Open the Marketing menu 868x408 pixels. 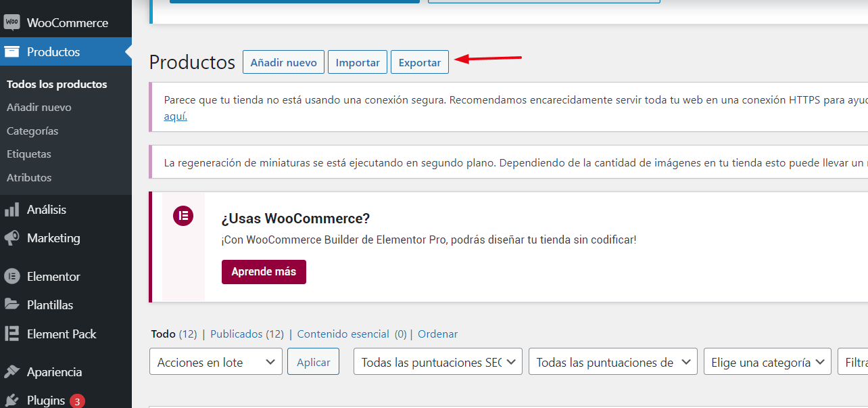(66, 238)
